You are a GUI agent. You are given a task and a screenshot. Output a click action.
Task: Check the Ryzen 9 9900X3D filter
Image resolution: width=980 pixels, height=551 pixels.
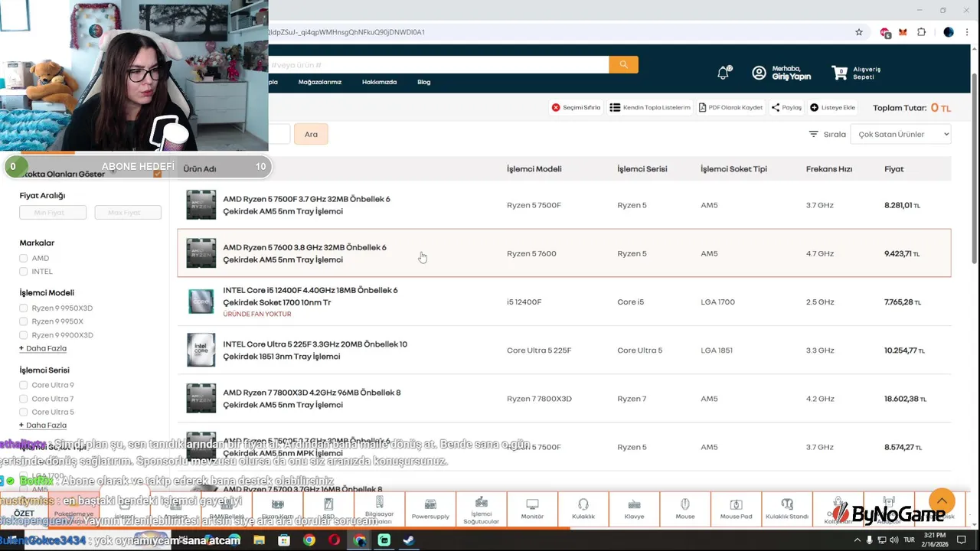click(23, 335)
